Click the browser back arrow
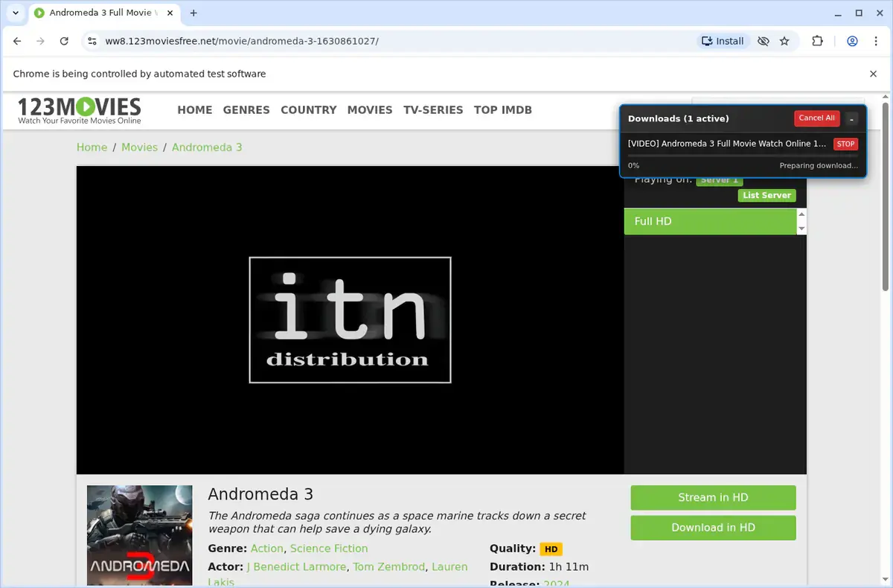Screen dimensions: 893x588 click(x=17, y=41)
